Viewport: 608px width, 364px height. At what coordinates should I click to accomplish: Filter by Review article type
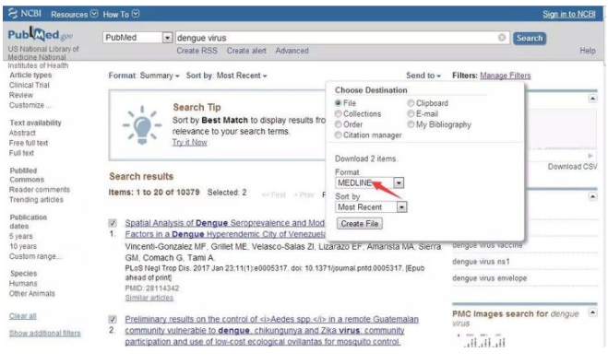pyautogui.click(x=21, y=95)
